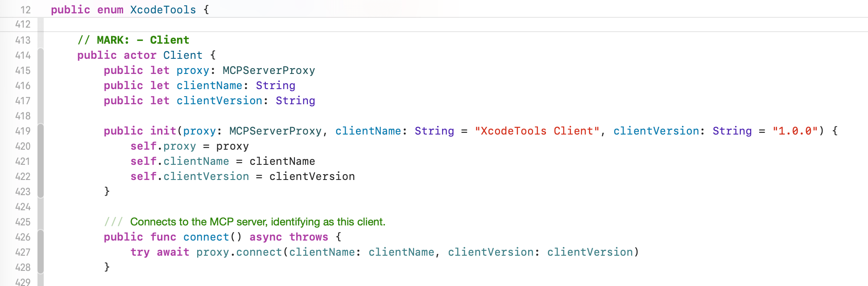Click the 'await' keyword on line 427

pyautogui.click(x=173, y=252)
